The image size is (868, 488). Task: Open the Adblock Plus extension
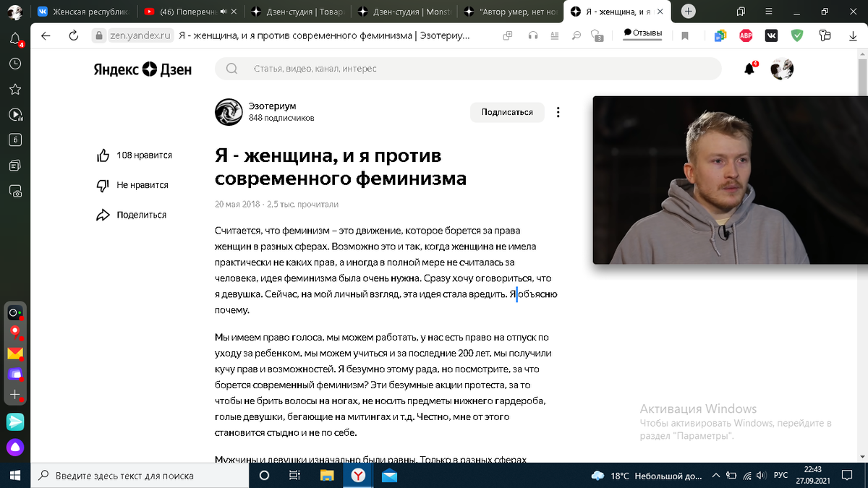coord(745,35)
